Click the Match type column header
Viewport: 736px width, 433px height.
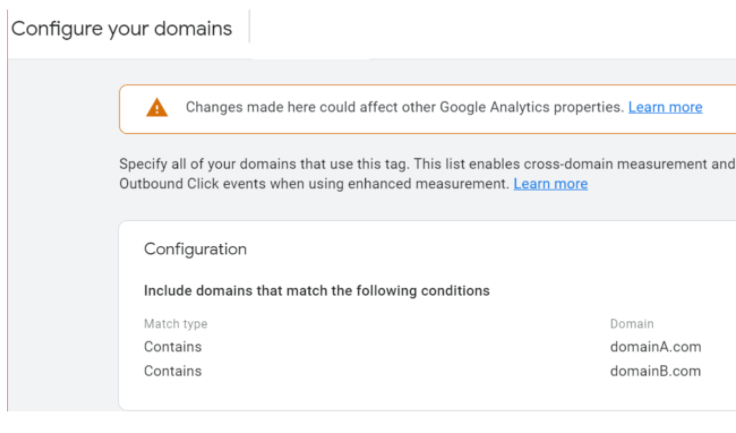(175, 324)
